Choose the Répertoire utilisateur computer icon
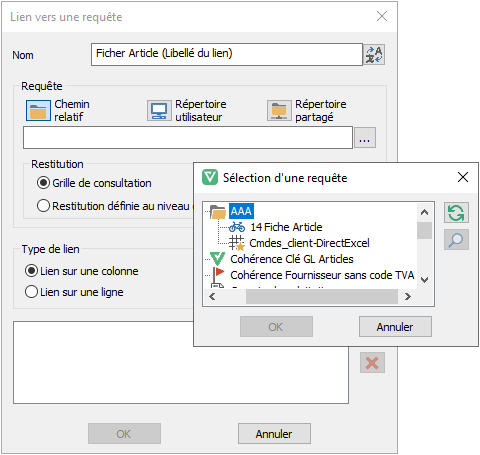480x455 pixels. tap(159, 111)
